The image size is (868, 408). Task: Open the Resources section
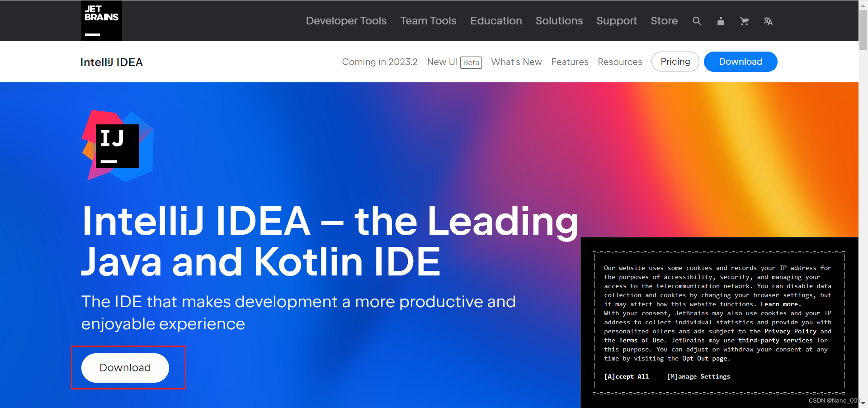point(620,62)
